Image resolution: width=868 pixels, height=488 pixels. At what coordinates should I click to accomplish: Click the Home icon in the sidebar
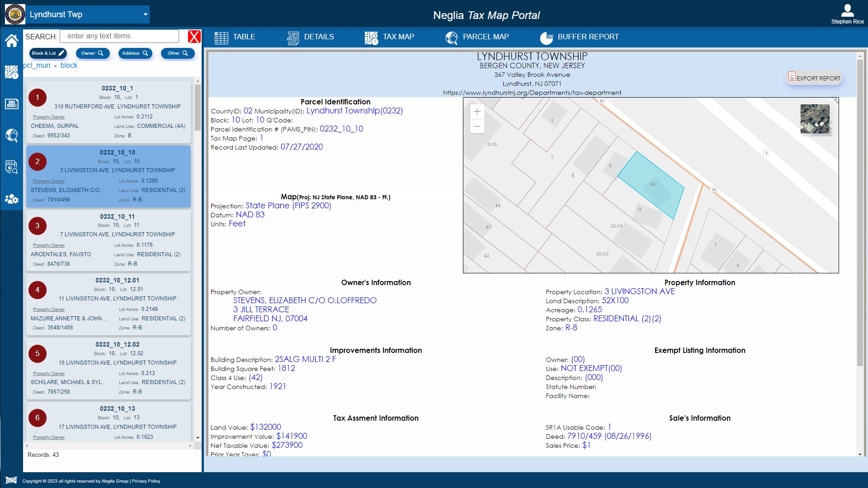point(12,41)
